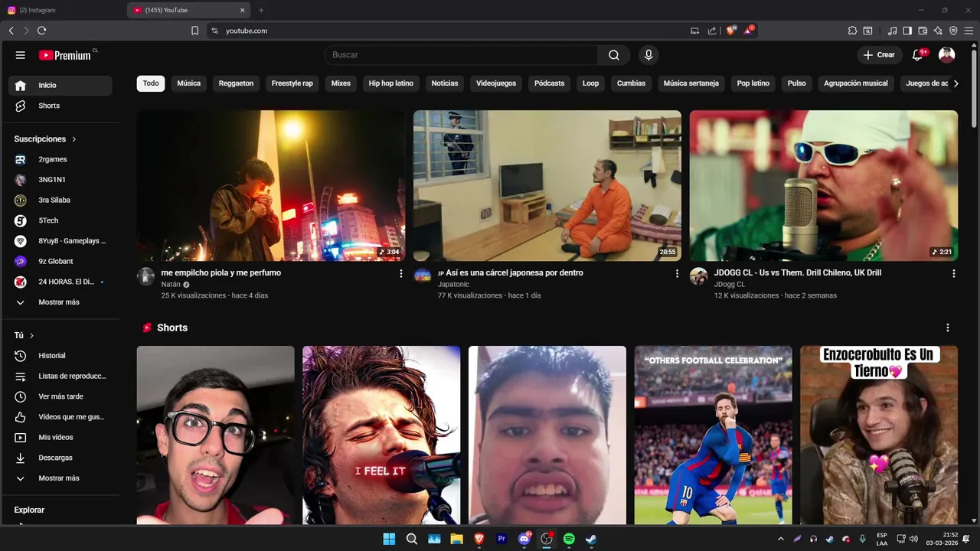980x551 pixels.
Task: Reload the page
Action: point(41,31)
